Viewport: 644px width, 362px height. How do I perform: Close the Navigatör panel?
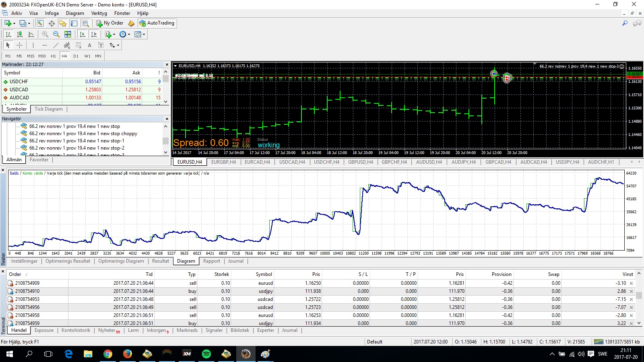(x=167, y=119)
